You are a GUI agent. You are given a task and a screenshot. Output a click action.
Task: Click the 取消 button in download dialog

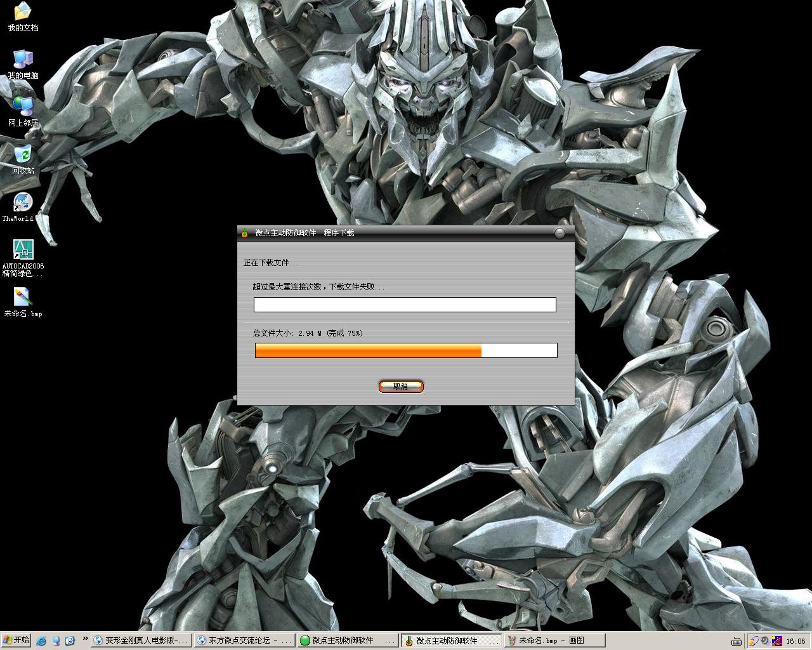[x=401, y=386]
